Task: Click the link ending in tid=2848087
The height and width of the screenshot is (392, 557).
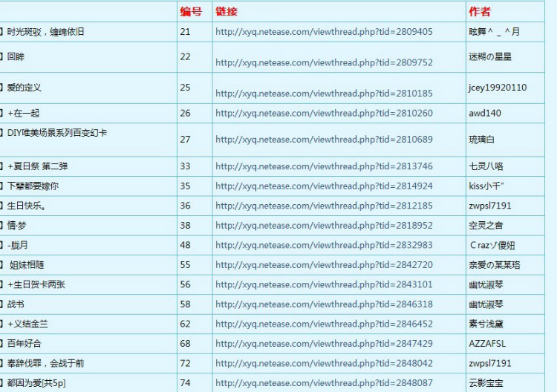Action: [324, 383]
